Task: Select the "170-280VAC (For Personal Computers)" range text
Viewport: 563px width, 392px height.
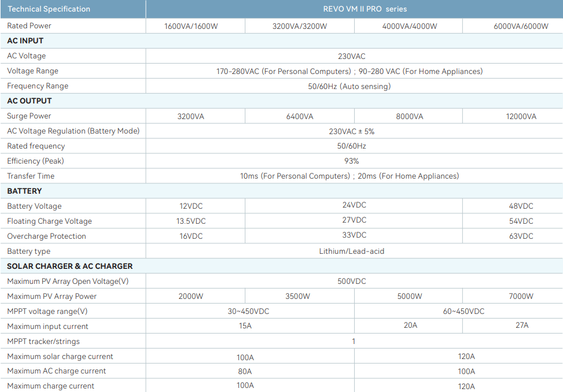Action: coord(284,71)
